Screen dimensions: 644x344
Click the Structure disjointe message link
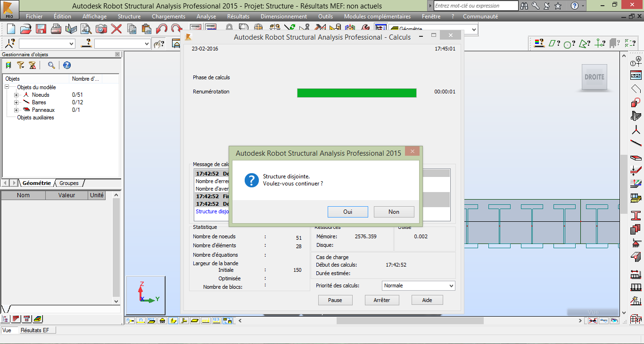click(x=212, y=211)
